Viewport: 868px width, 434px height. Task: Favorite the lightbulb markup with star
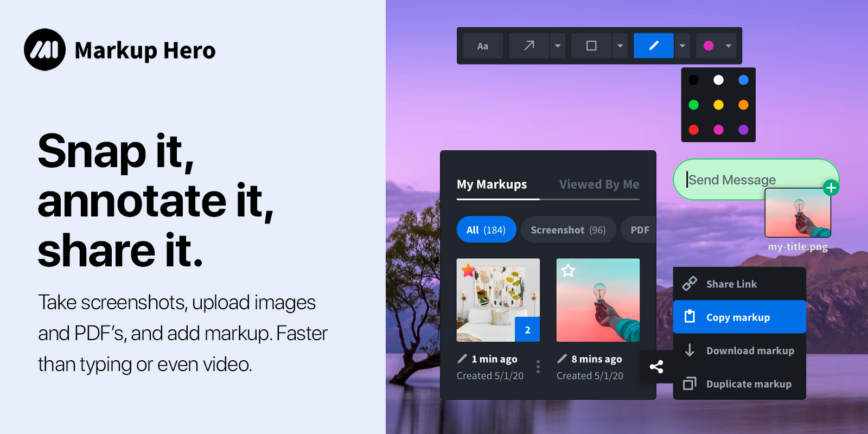coord(568,270)
